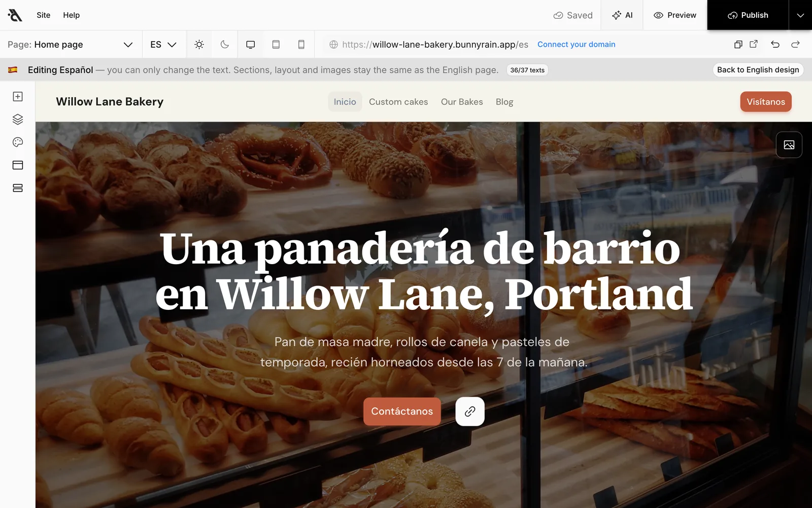Select the Blog nav item
Screen dimensions: 812x508
point(504,102)
